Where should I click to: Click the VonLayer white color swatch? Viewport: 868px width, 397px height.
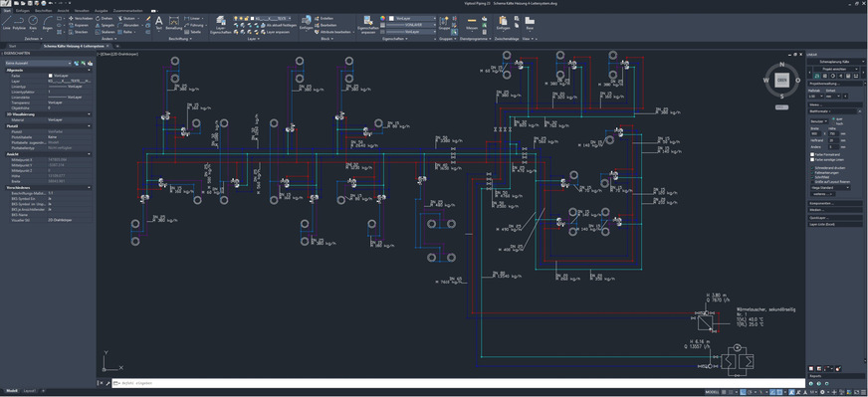coord(391,18)
